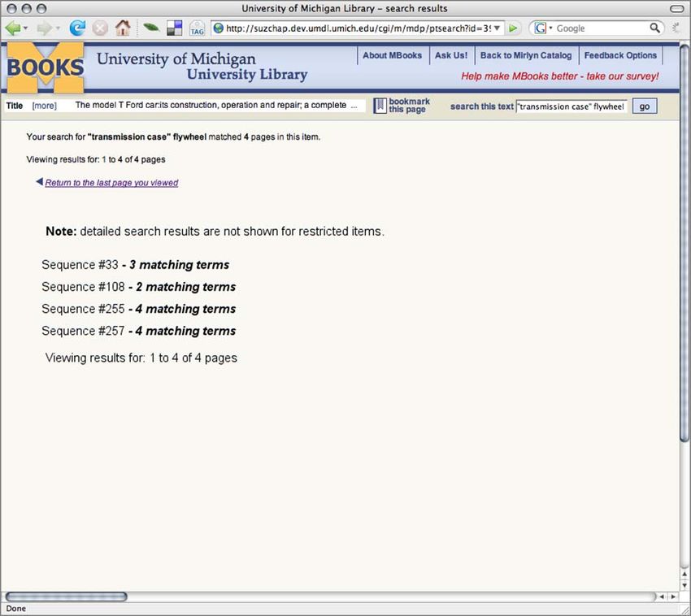This screenshot has height=616, width=691.
Task: Return to the last page you viewed
Action: point(111,182)
